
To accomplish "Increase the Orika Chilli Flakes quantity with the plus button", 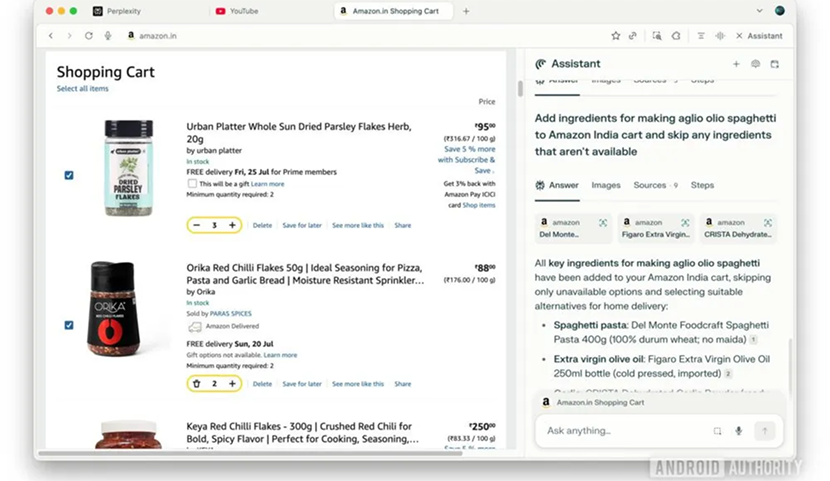I will click(232, 384).
